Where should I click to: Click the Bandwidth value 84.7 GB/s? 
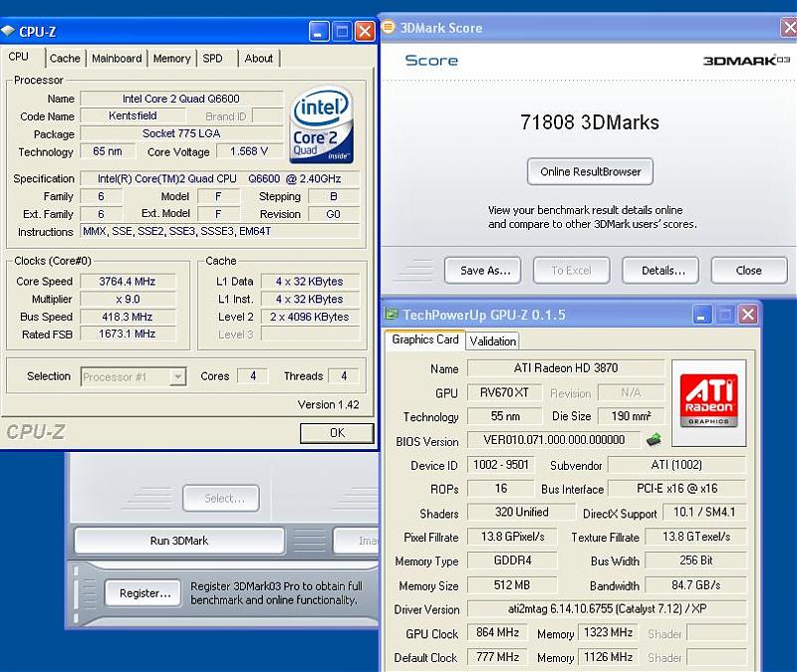695,585
